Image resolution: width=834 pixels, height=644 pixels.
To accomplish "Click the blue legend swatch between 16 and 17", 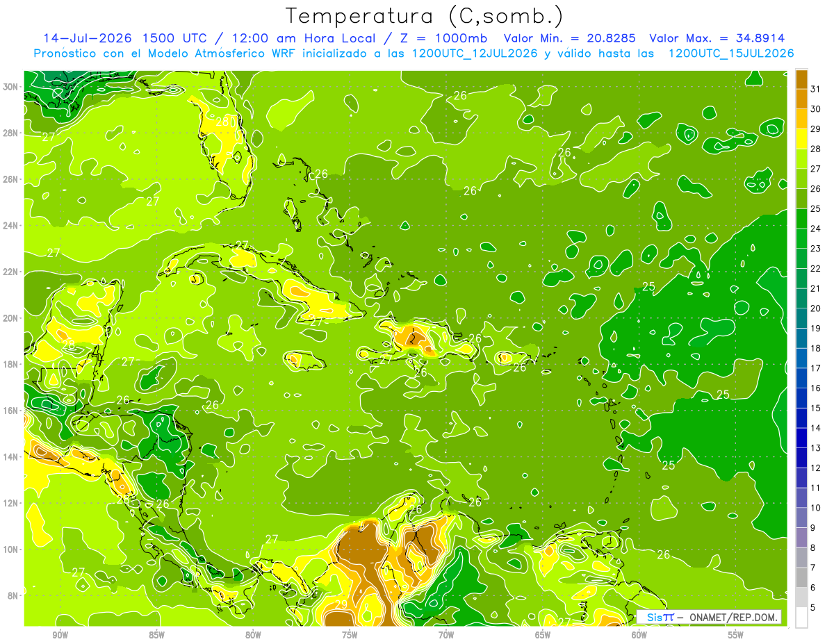I will (802, 378).
